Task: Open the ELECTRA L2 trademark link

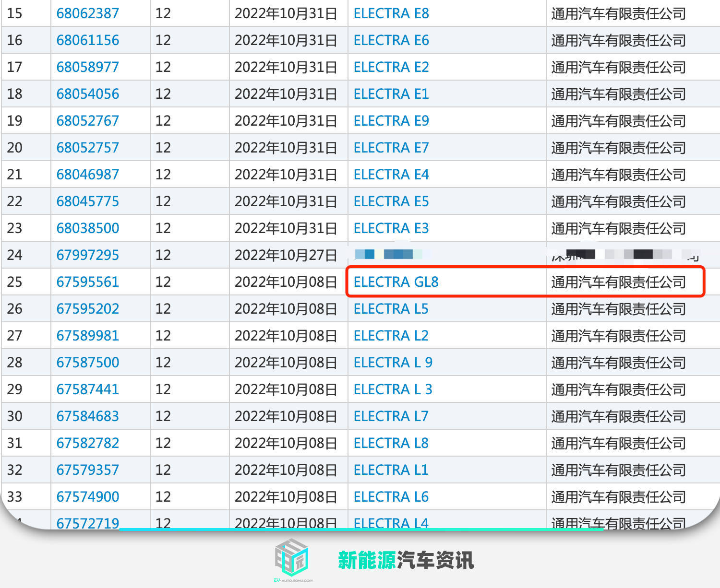Action: tap(391, 336)
